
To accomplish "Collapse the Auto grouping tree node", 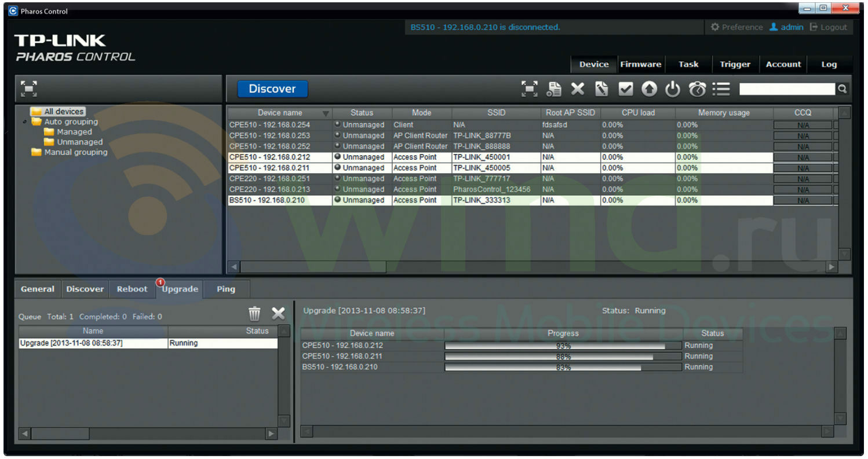I will [24, 122].
